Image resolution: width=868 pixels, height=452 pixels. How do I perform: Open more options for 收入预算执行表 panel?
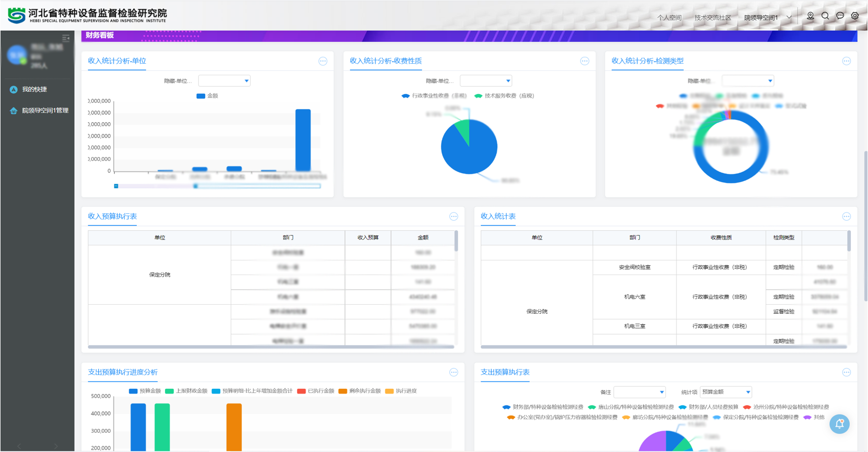pyautogui.click(x=454, y=217)
